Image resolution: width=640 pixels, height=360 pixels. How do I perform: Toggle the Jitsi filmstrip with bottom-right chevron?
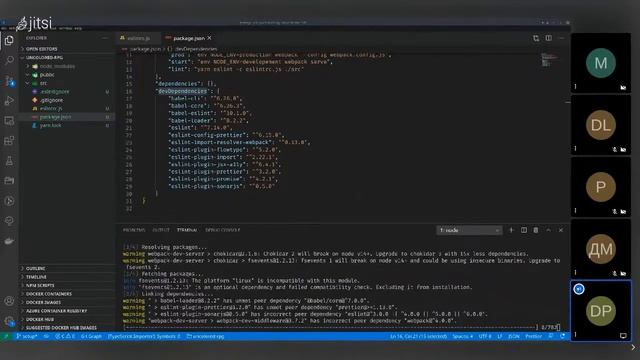tap(633, 348)
